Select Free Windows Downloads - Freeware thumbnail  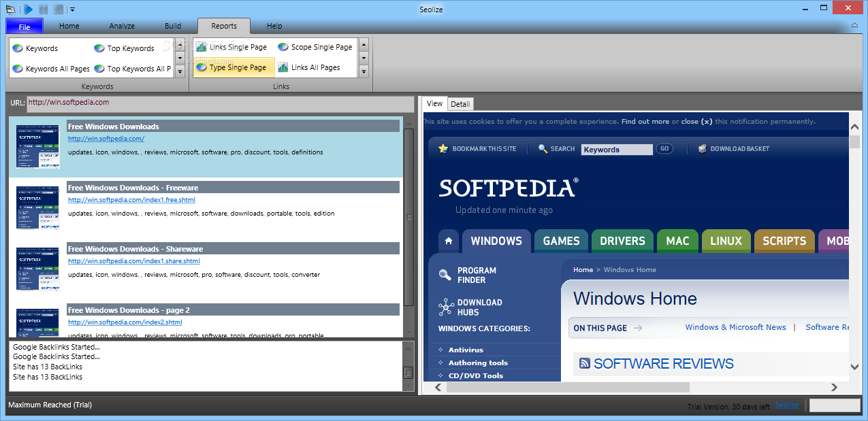[38, 207]
